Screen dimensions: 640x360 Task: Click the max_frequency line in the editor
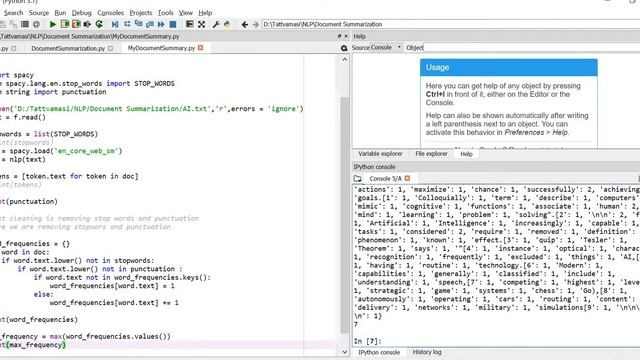pos(86,336)
